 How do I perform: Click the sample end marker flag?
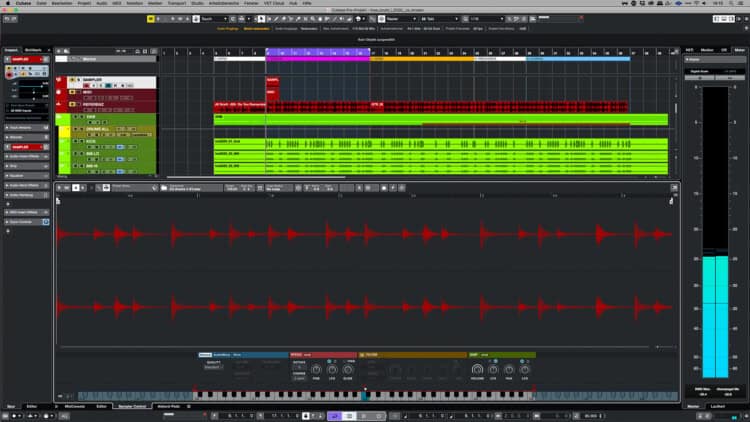(671, 201)
